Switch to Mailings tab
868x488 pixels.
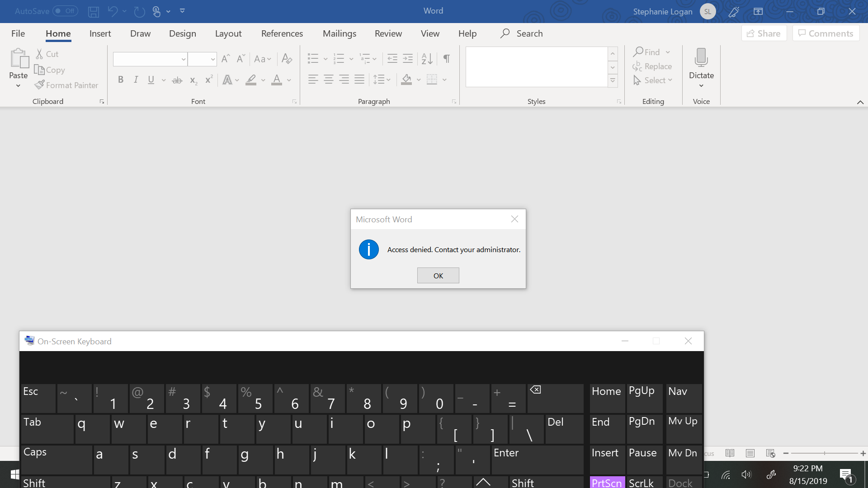[340, 33]
